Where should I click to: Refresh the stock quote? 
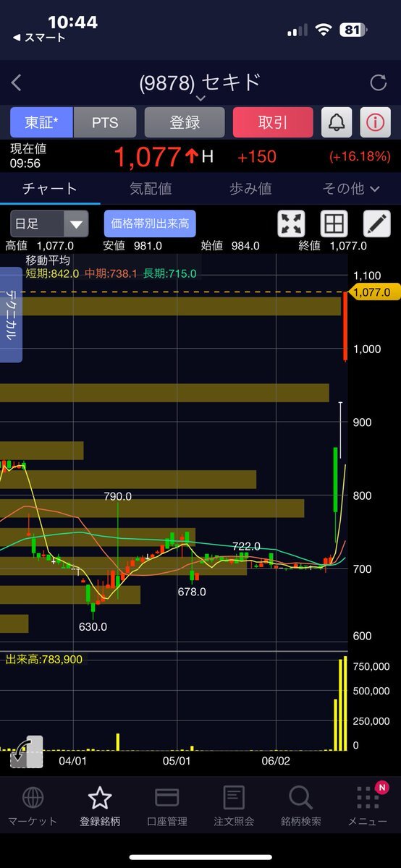[378, 82]
